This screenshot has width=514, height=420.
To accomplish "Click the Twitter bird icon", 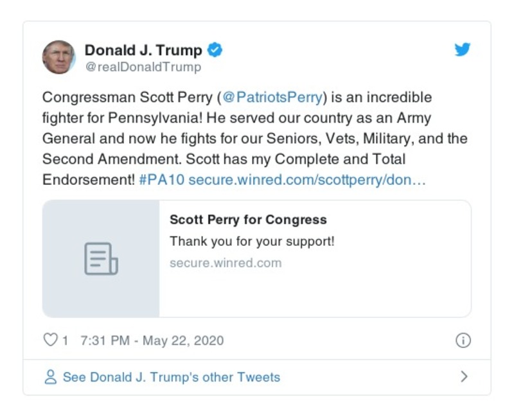I will (464, 49).
